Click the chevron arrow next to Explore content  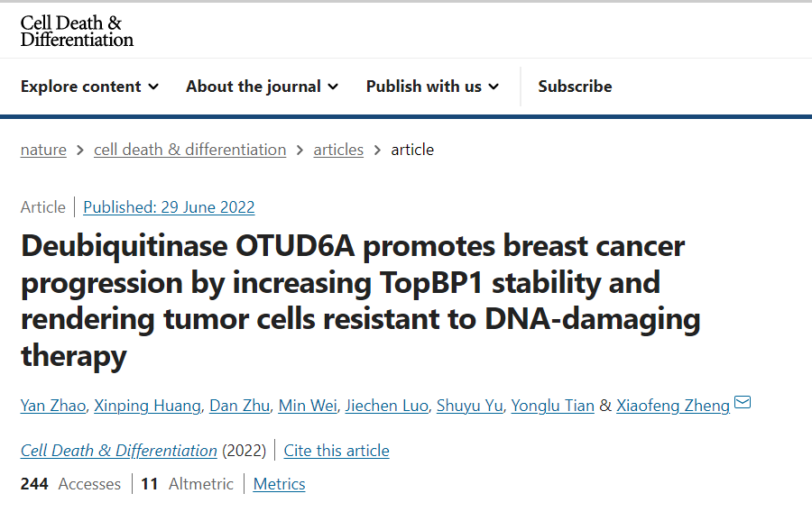[x=153, y=87]
